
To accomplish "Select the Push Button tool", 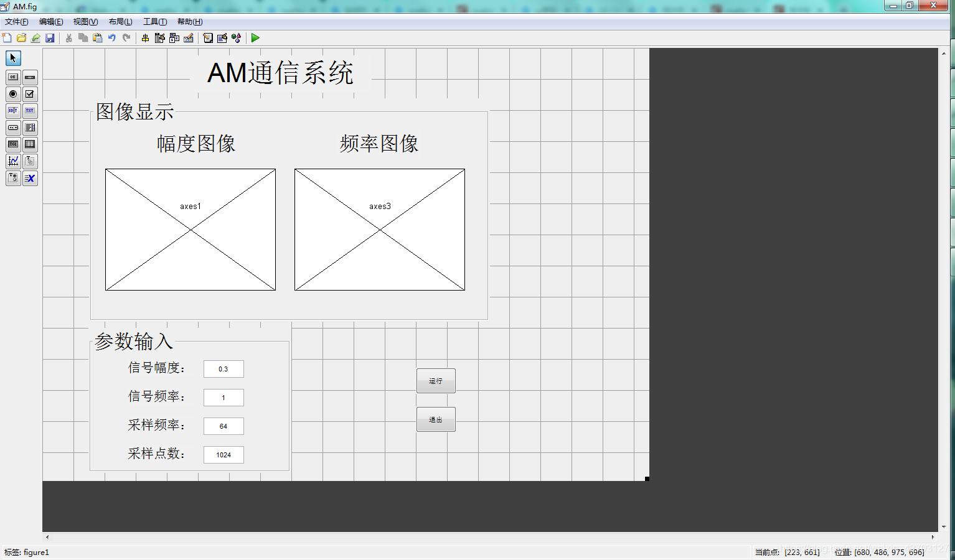I will point(12,77).
